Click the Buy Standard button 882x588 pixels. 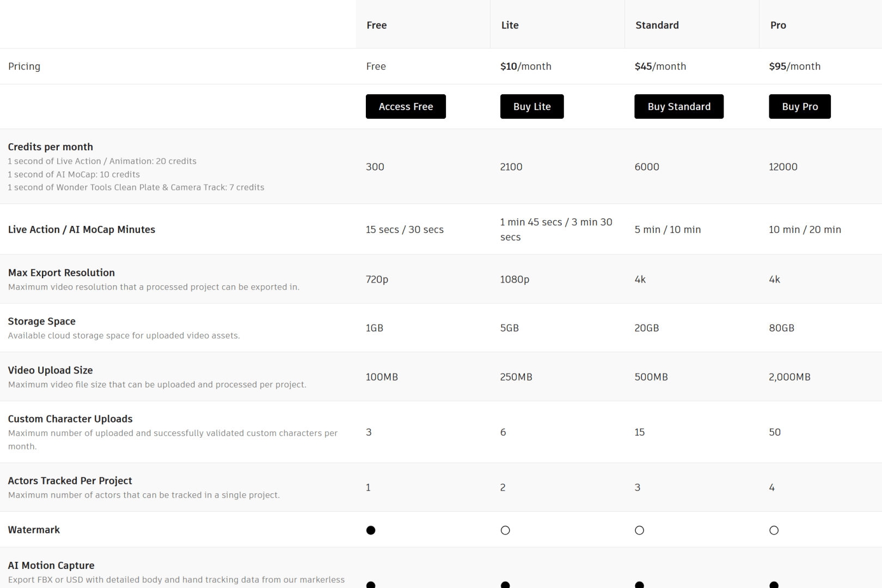click(x=678, y=106)
